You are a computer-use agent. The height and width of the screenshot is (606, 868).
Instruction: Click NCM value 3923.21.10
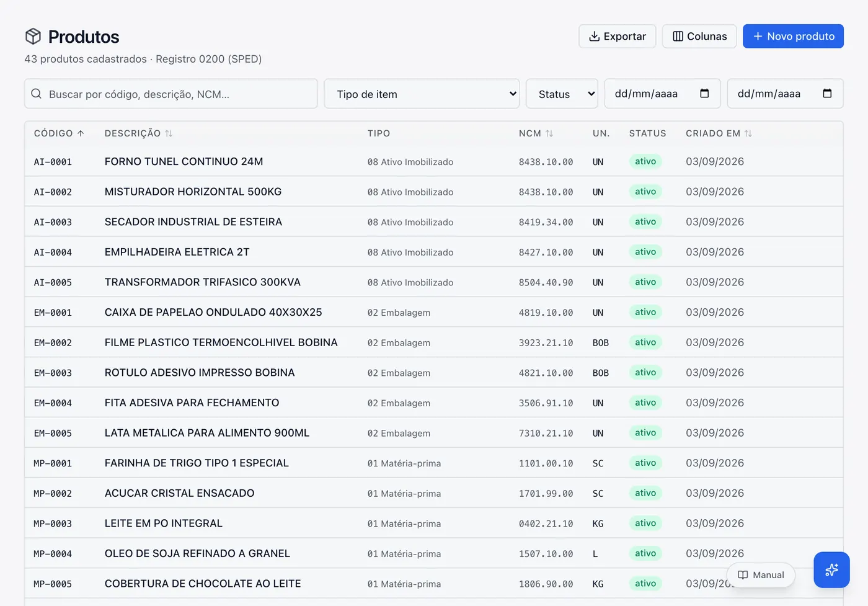coord(546,342)
